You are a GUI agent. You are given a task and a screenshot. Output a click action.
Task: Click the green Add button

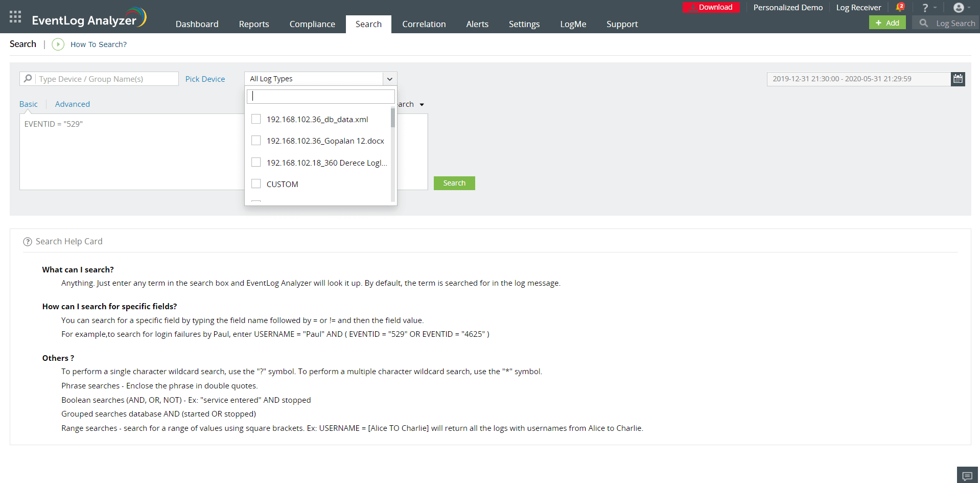(888, 22)
